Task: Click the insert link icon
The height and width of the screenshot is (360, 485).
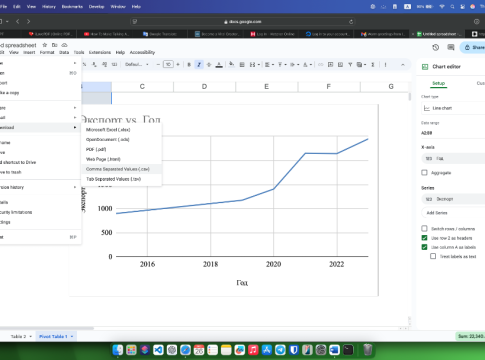Action: pos(320,65)
